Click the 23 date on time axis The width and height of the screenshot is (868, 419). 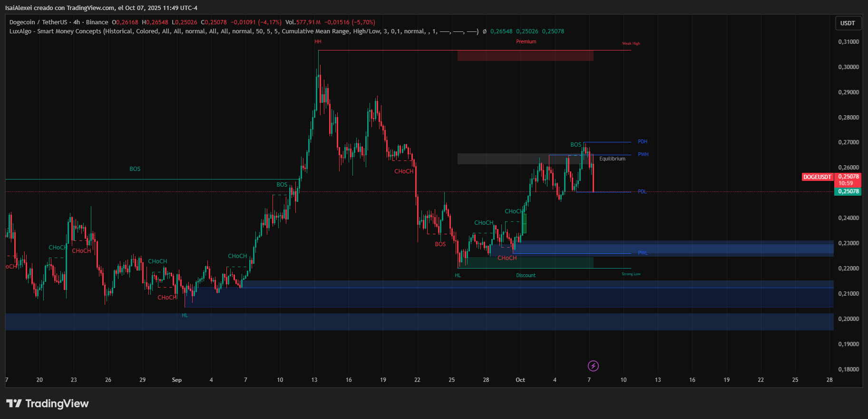point(74,380)
